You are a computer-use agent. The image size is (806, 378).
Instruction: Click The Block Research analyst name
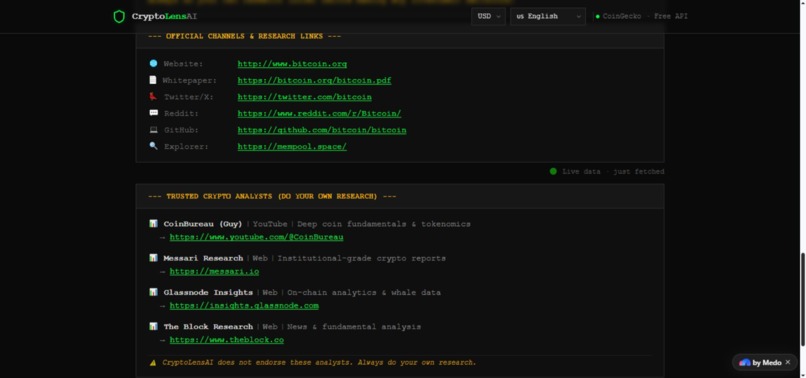(208, 327)
